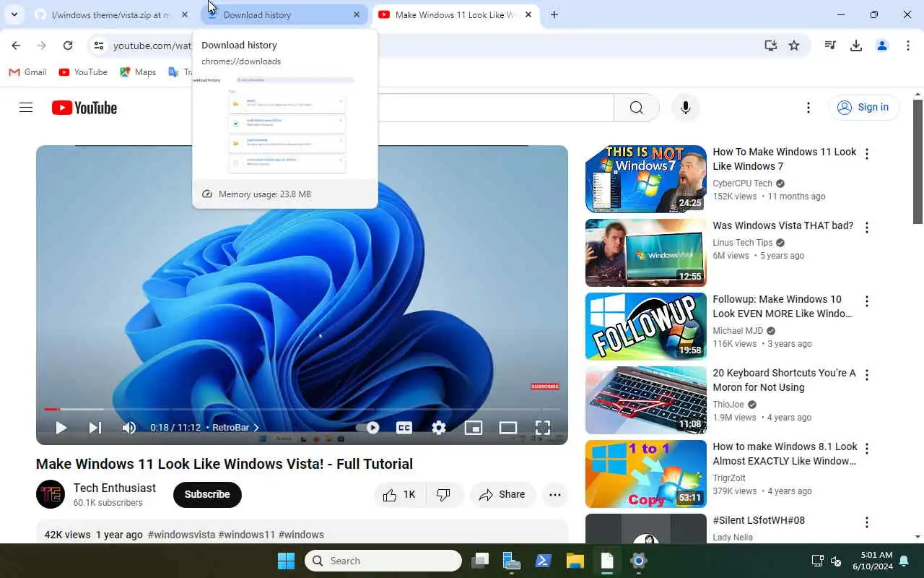The width and height of the screenshot is (924, 578).
Task: Open options menu for ThioJoe video
Action: (867, 375)
